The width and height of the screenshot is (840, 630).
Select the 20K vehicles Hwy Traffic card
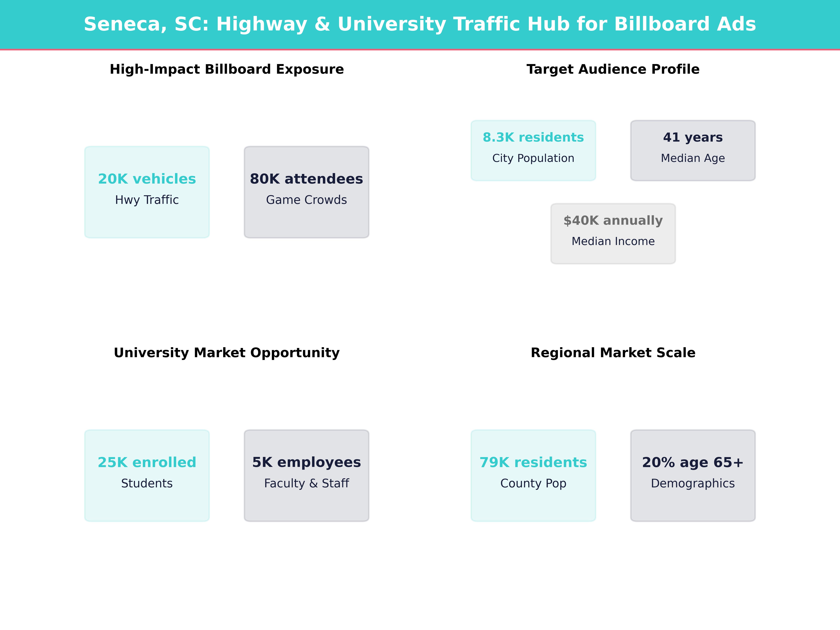point(147,192)
